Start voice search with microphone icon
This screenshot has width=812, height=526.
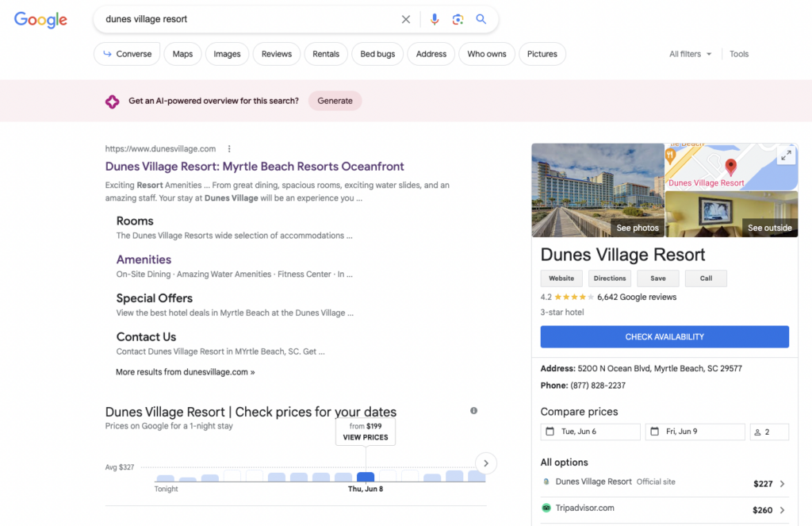pos(435,19)
